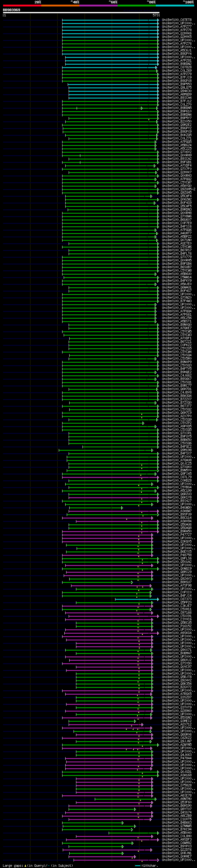Select the UniRef100_B4FJ14 label
This screenshot has height=868, width=197.
pos(177,596)
